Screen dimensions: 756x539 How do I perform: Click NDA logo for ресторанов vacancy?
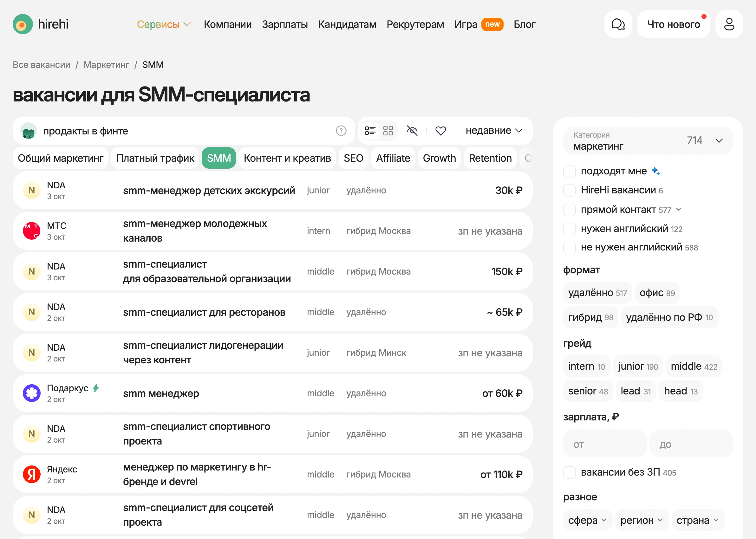(31, 312)
